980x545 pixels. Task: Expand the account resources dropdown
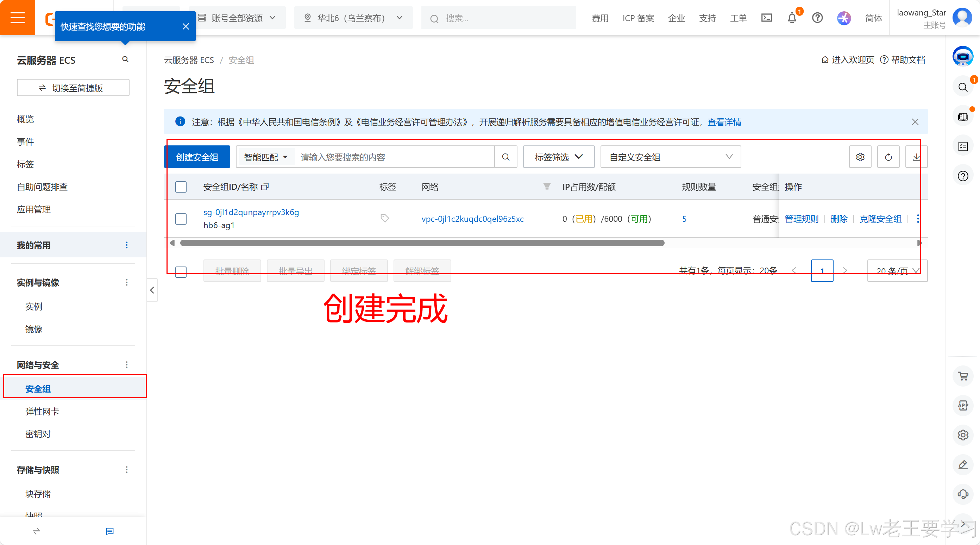237,18
